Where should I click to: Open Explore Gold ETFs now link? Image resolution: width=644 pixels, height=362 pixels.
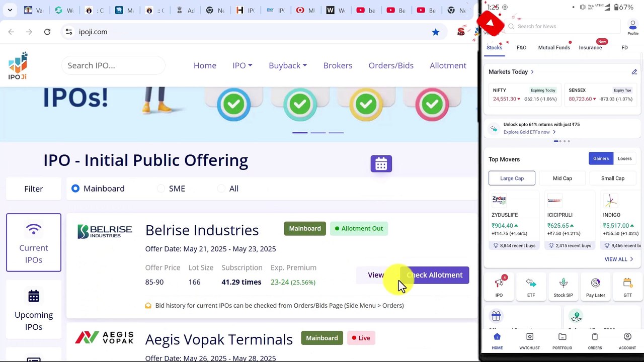[x=529, y=132]
